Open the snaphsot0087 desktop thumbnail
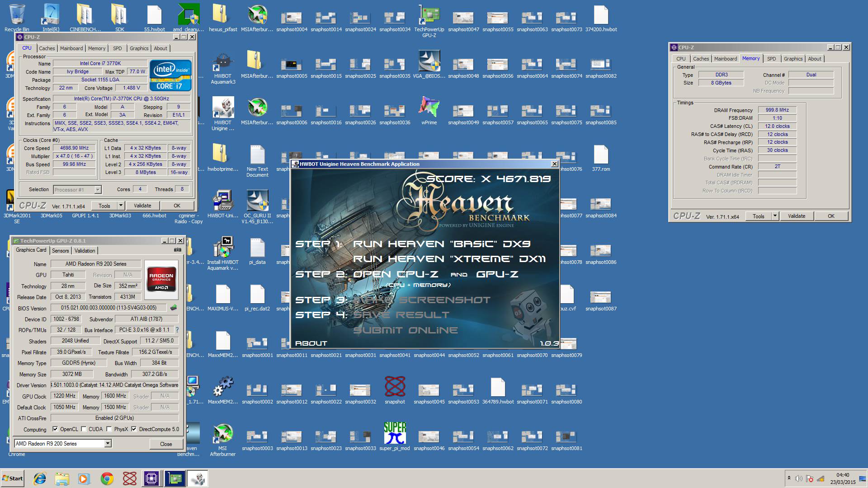 [x=601, y=300]
